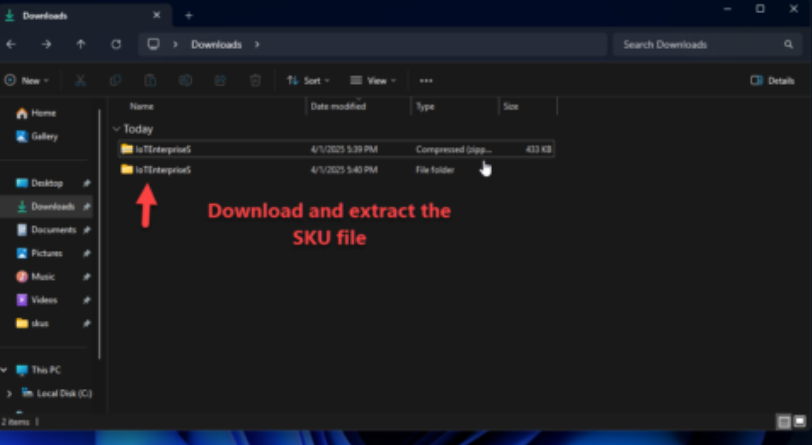Screen dimensions: 812x445
Task: Expand Local Disk (C:) in tree
Action: (9, 394)
